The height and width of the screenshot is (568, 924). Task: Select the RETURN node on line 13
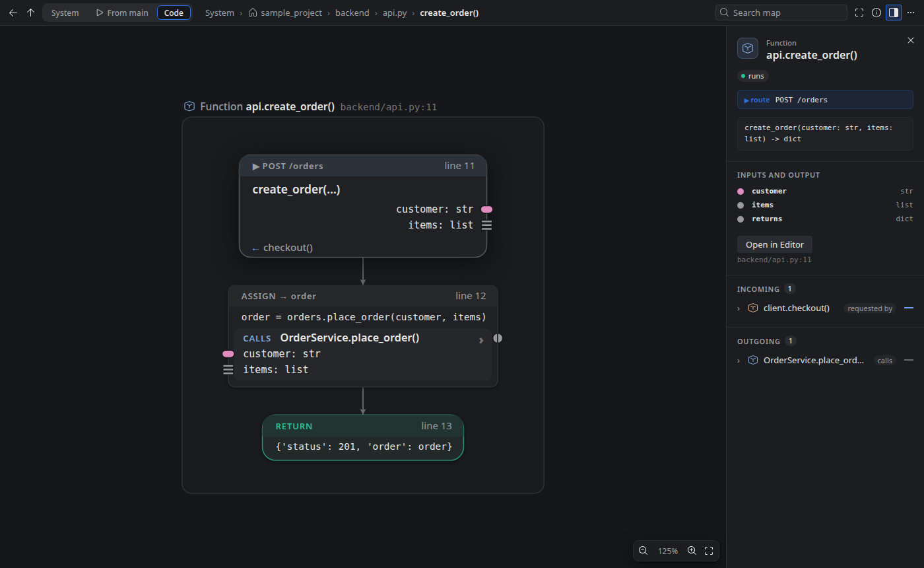coord(363,437)
